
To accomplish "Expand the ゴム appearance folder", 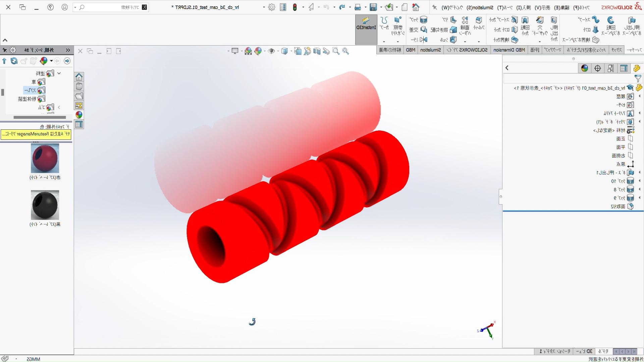I will [59, 107].
